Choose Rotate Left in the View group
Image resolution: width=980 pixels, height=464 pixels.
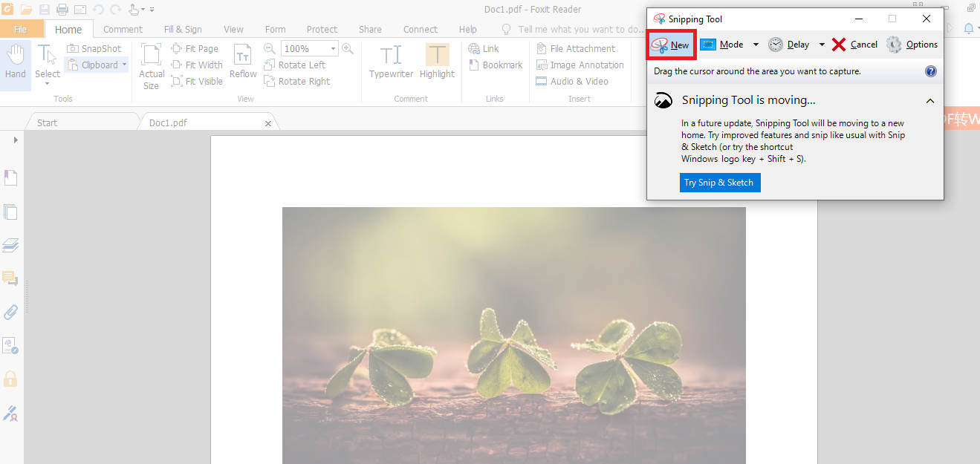295,65
